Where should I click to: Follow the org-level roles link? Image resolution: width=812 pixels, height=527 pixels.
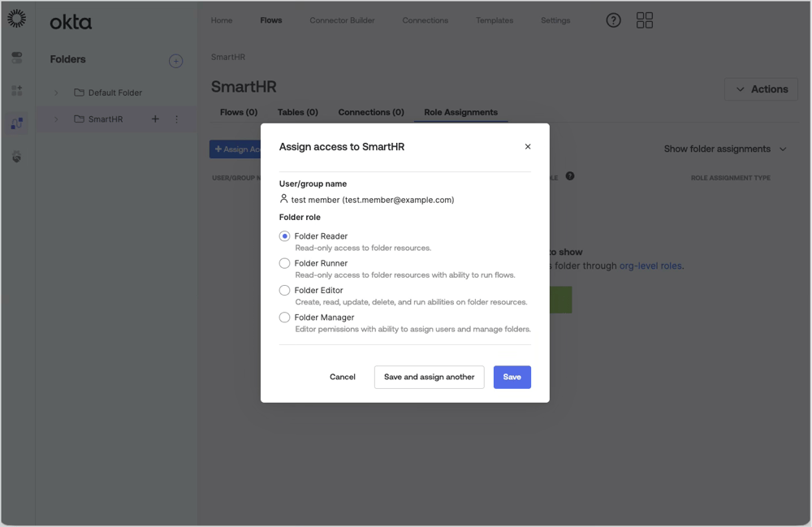pyautogui.click(x=650, y=266)
